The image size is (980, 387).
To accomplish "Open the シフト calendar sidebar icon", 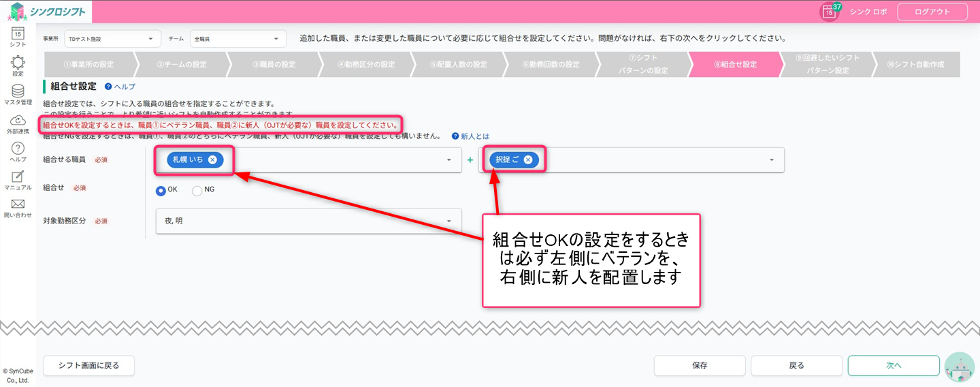I will pos(18,35).
